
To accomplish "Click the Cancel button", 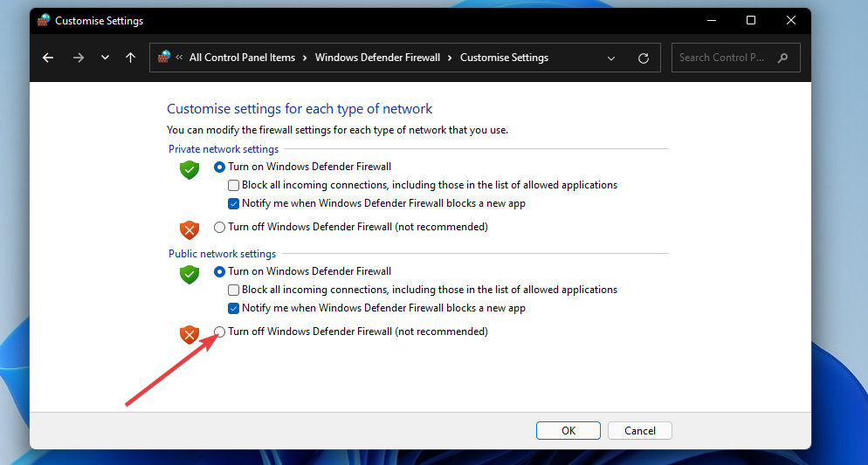I will (640, 431).
